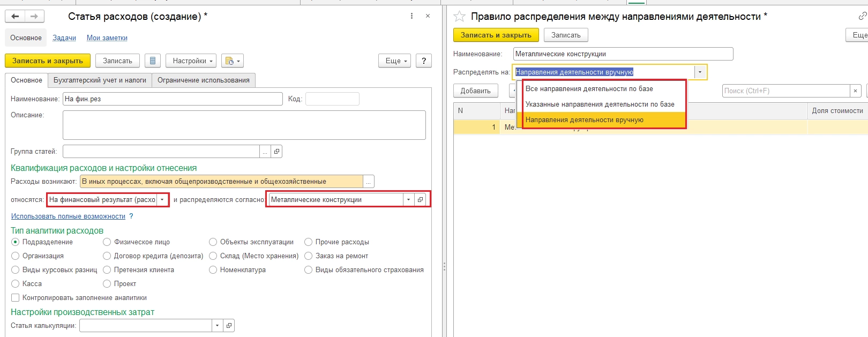
Task: Click the Добавить button
Action: [476, 91]
